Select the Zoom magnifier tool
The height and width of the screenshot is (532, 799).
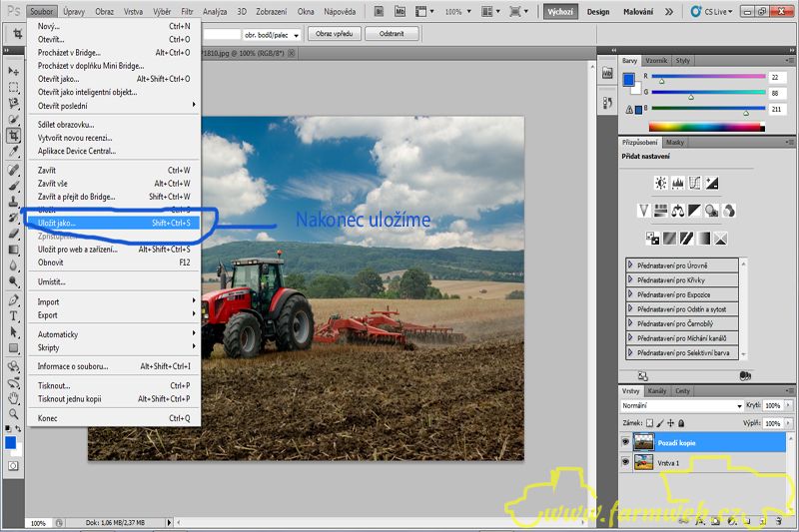tap(14, 413)
